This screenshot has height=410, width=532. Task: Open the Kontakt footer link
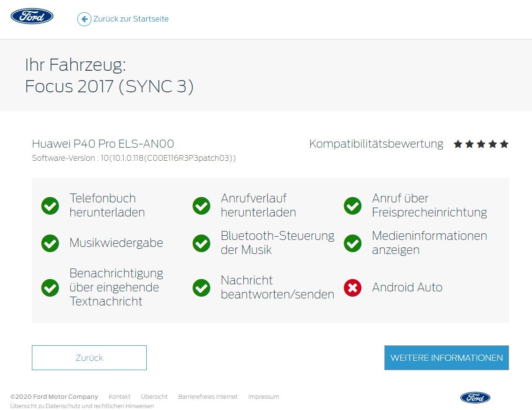point(120,397)
